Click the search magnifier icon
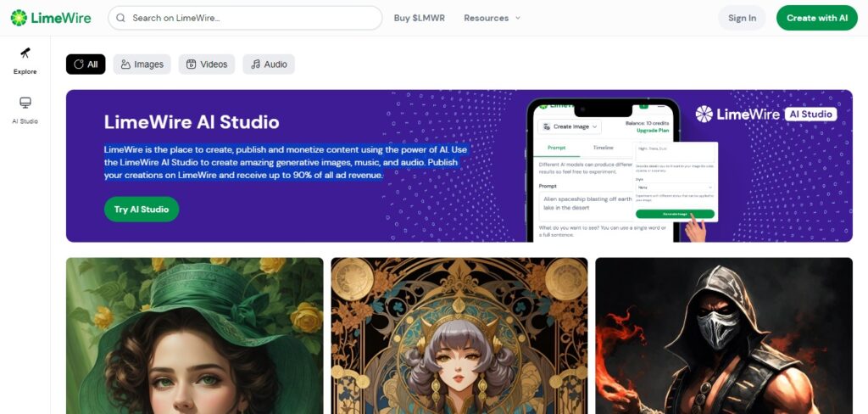This screenshot has width=868, height=414. coord(120,18)
